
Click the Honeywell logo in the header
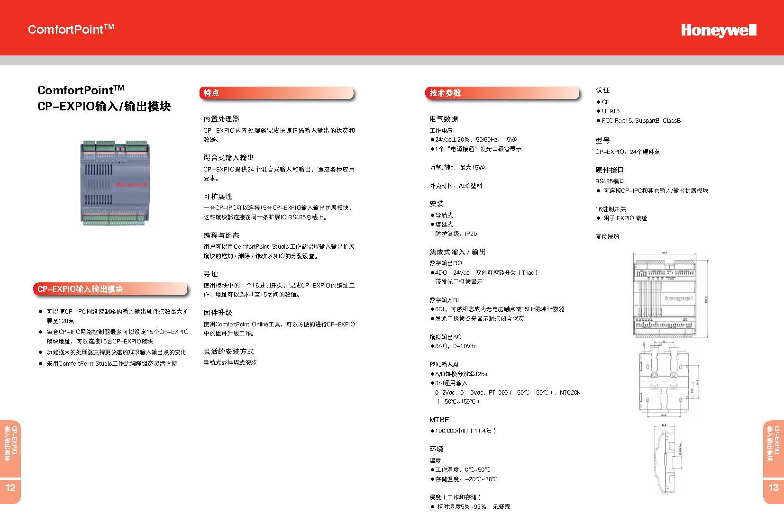[x=718, y=30]
